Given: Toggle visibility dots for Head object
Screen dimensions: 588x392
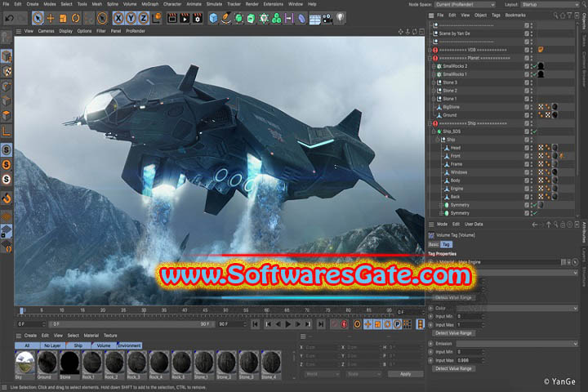Looking at the screenshot, I should [532, 148].
